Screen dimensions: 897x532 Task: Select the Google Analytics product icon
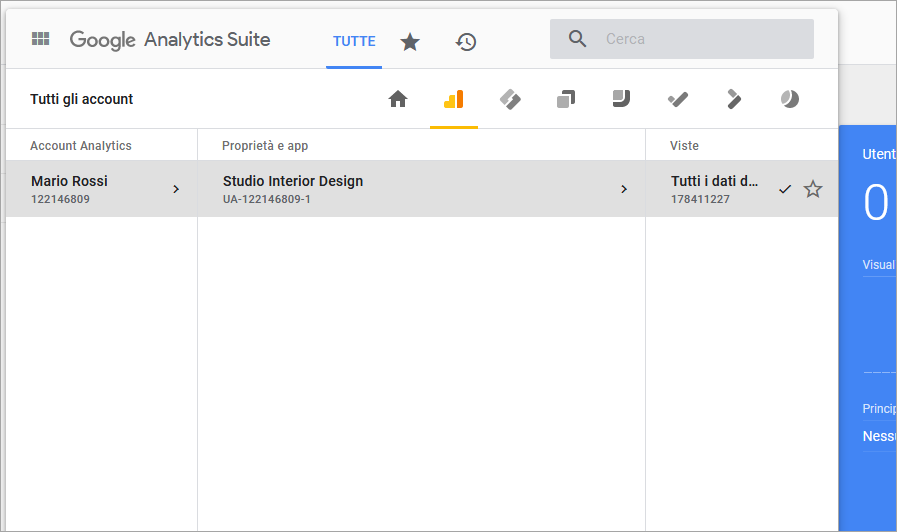(454, 100)
